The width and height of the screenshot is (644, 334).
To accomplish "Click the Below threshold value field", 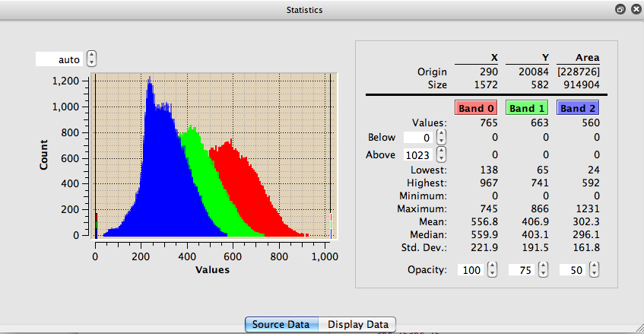I will coord(418,138).
